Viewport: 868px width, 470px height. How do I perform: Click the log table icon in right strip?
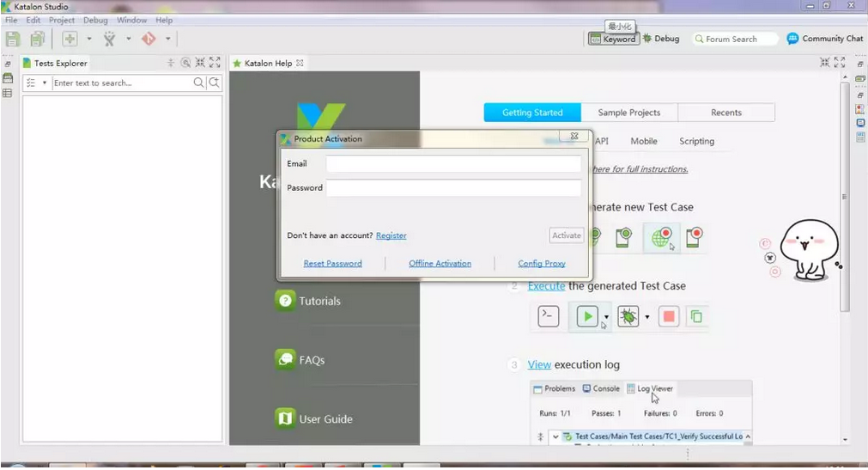click(x=860, y=137)
